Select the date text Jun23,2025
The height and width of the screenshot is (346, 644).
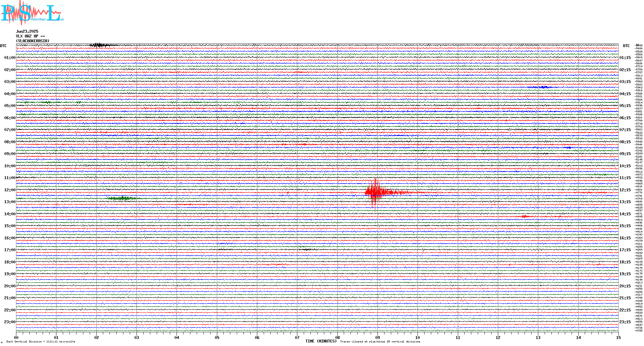(x=27, y=31)
